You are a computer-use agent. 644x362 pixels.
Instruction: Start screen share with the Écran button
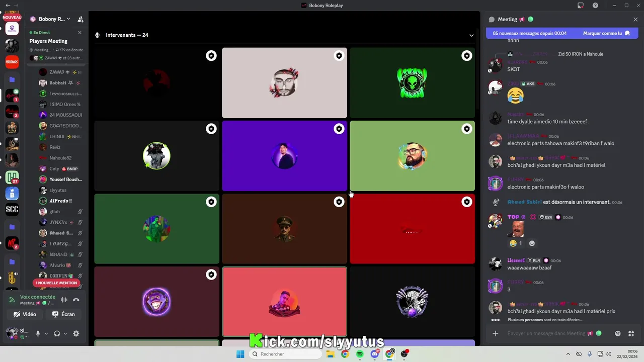tap(64, 314)
